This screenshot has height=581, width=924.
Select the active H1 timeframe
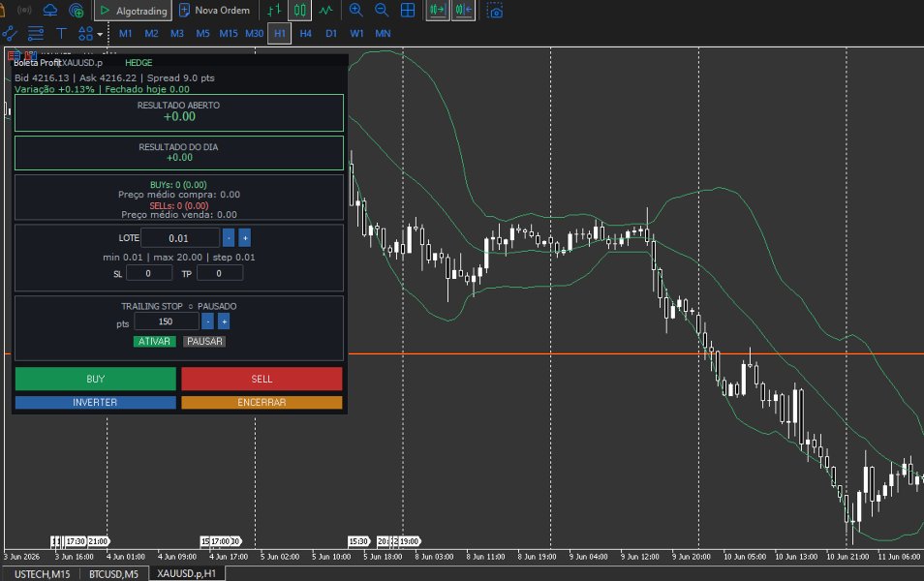coord(279,34)
